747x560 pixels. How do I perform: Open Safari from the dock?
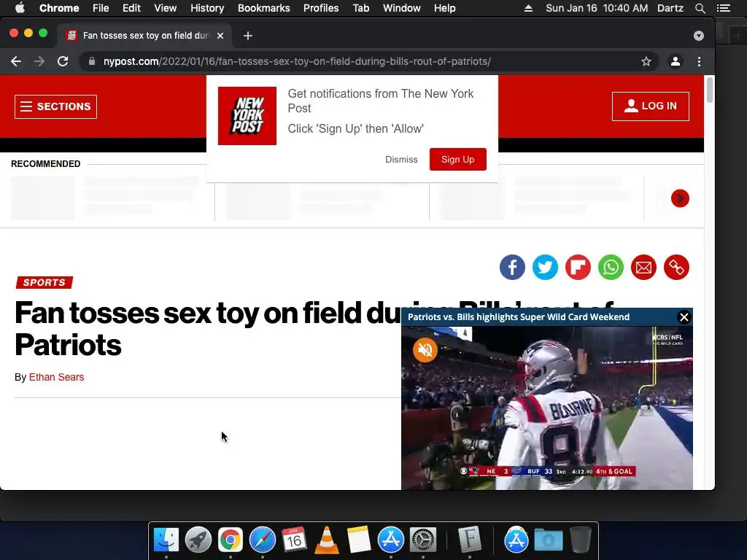click(263, 540)
